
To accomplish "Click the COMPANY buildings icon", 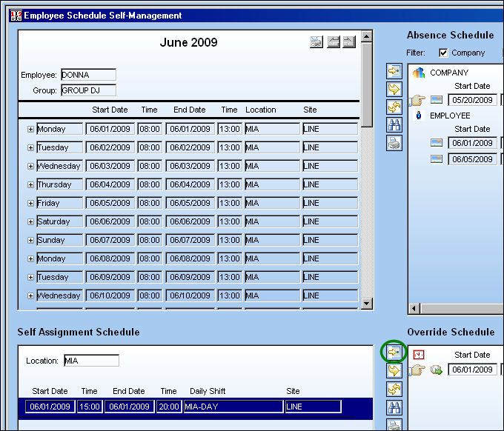I will [419, 73].
